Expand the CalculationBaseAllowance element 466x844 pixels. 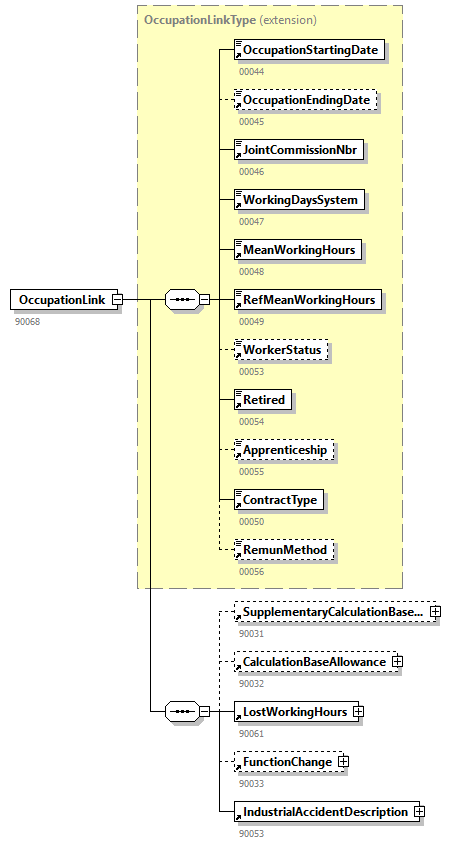tap(397, 662)
